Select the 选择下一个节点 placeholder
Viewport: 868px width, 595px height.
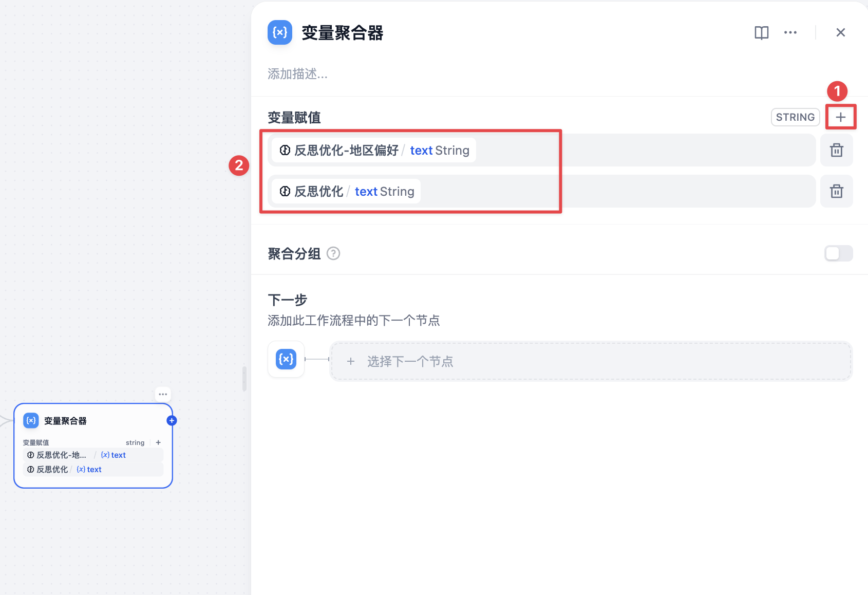pos(591,361)
